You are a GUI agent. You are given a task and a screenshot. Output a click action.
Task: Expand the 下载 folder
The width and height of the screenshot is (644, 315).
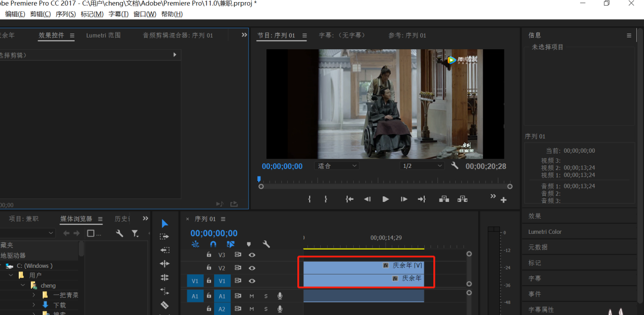point(34,305)
